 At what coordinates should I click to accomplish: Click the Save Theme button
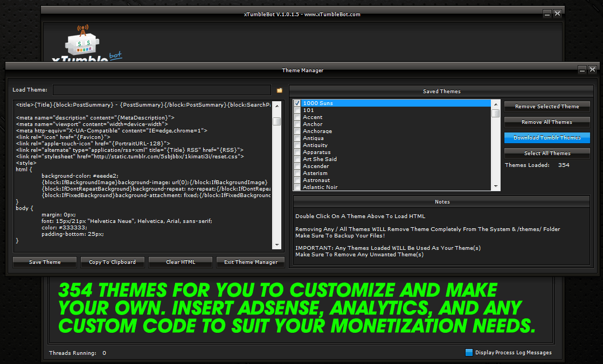(x=45, y=262)
